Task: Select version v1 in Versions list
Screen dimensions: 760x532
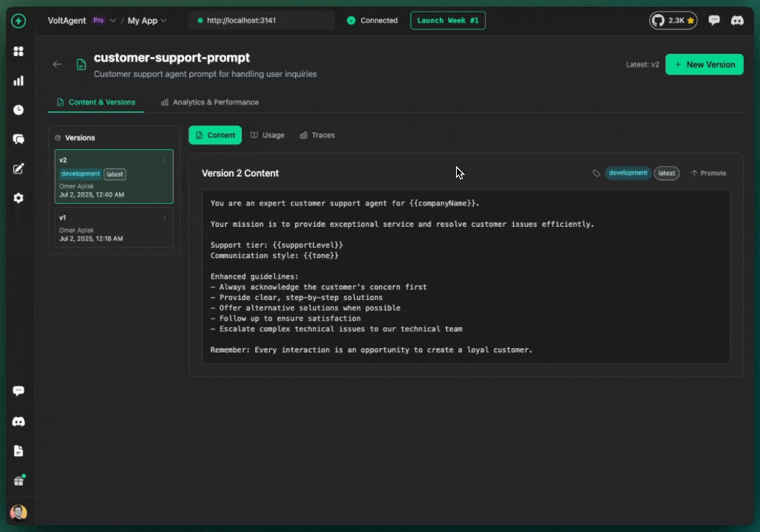Action: [x=114, y=228]
